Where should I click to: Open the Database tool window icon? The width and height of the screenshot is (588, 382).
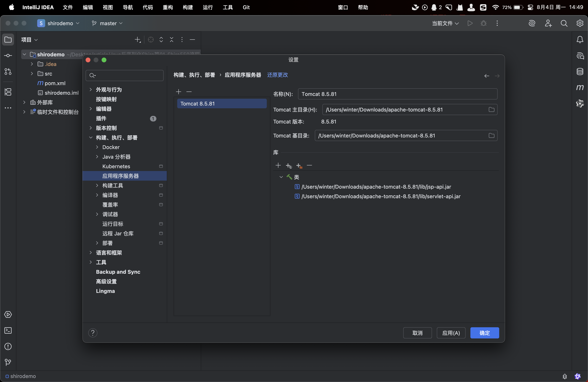580,72
